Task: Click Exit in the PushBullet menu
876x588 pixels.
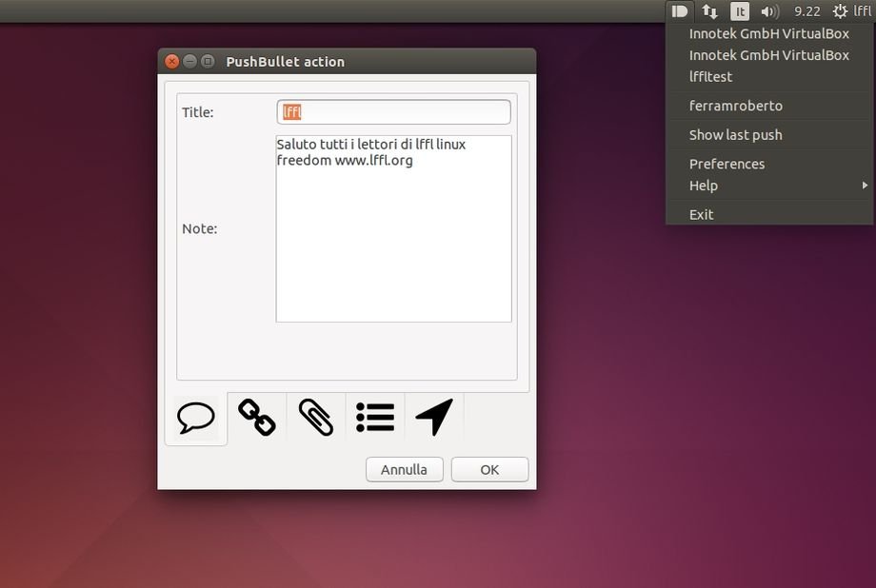Action: click(x=702, y=214)
